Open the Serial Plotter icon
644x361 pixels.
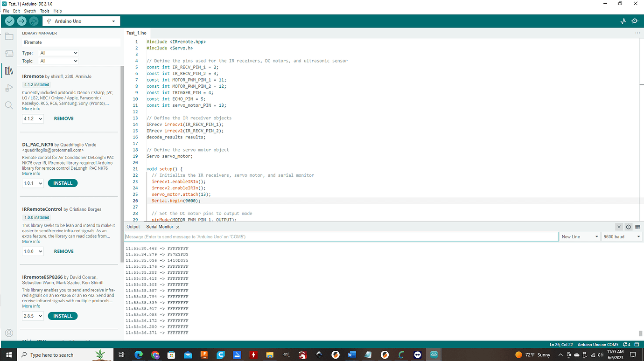pyautogui.click(x=623, y=21)
